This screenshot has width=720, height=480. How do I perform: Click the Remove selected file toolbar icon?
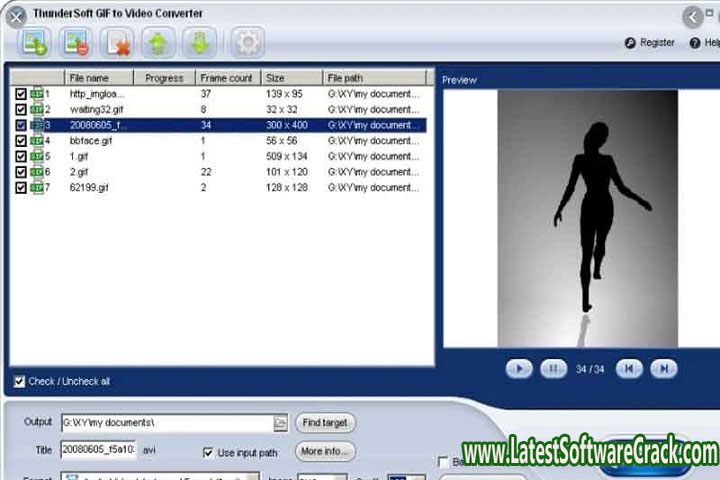point(75,43)
